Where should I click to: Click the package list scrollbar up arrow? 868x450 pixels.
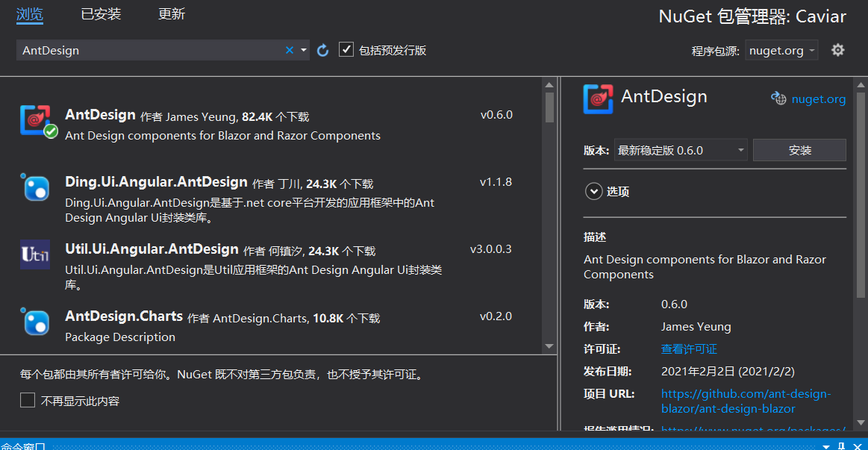click(x=549, y=84)
